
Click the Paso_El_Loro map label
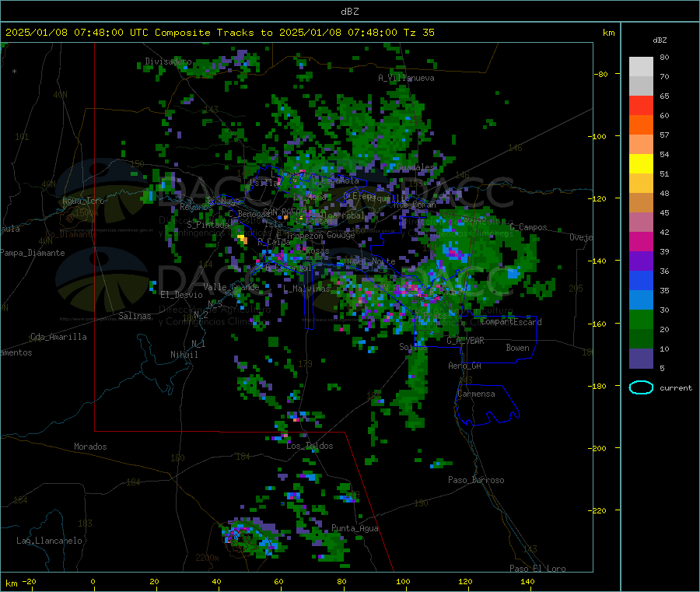[x=537, y=569]
